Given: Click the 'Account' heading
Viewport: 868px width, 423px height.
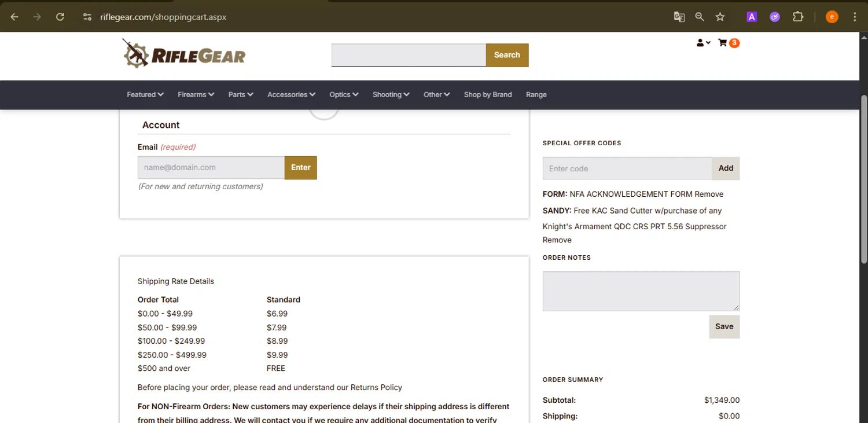Looking at the screenshot, I should click(161, 125).
